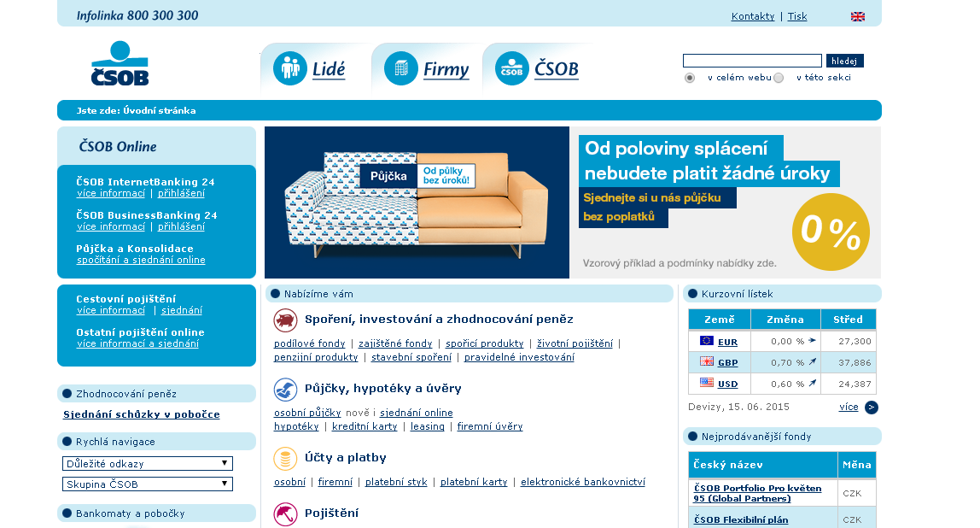Image resolution: width=980 pixels, height=528 pixels.
Task: Click the GBP currency link
Action: tap(727, 363)
